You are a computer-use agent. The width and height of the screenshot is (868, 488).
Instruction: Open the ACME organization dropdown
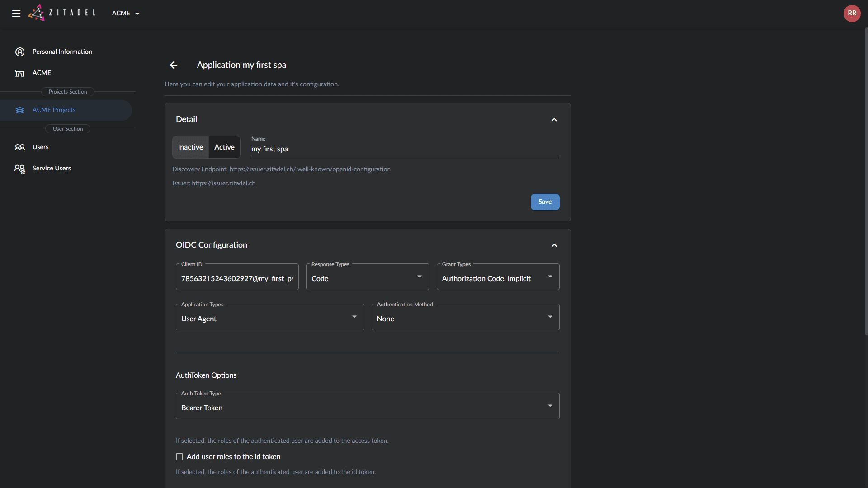point(126,14)
